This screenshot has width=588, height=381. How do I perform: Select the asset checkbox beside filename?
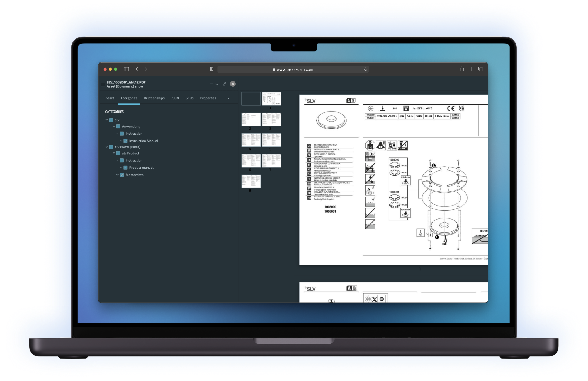(x=103, y=85)
